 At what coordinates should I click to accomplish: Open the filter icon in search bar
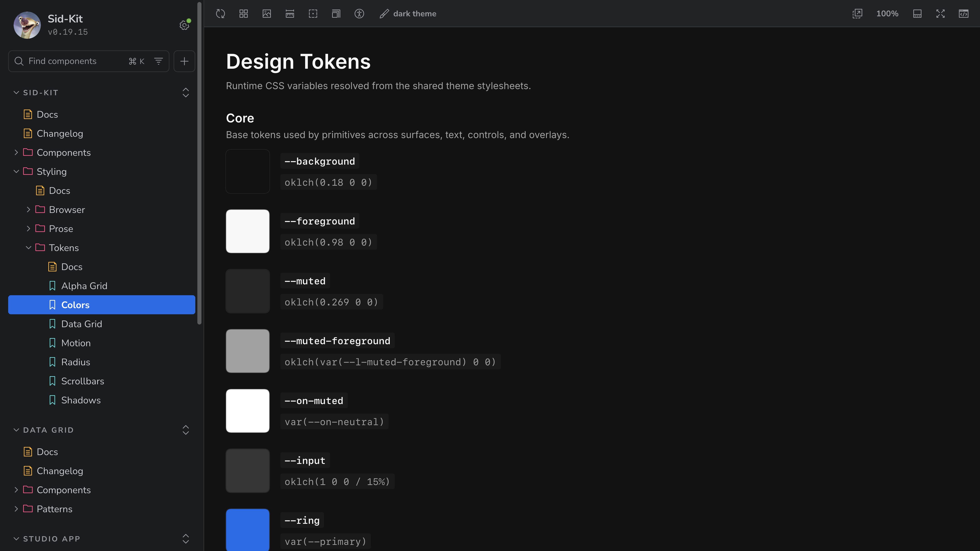(159, 61)
